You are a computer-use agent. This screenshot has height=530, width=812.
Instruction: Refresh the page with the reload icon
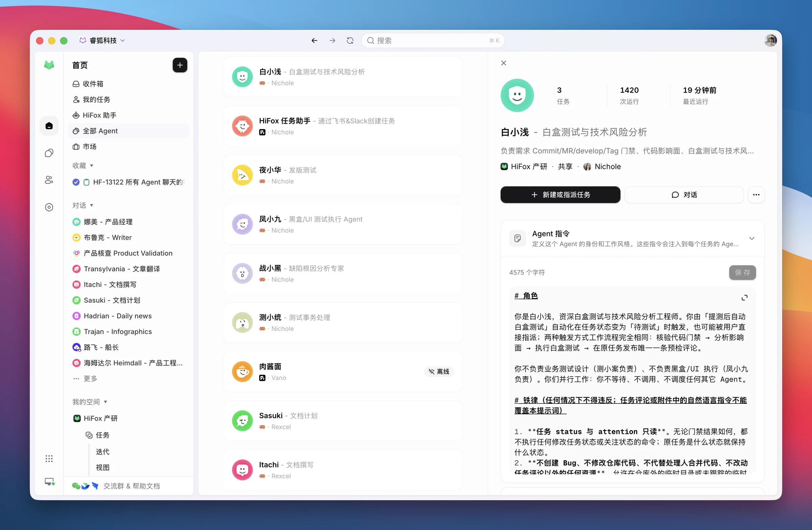[x=350, y=41]
